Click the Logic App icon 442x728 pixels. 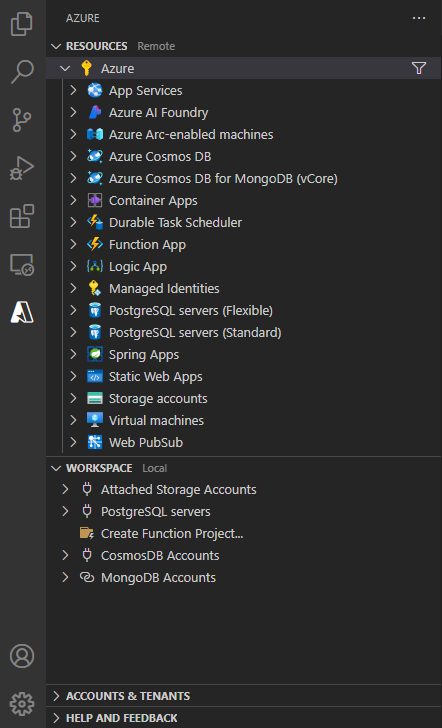pos(95,266)
